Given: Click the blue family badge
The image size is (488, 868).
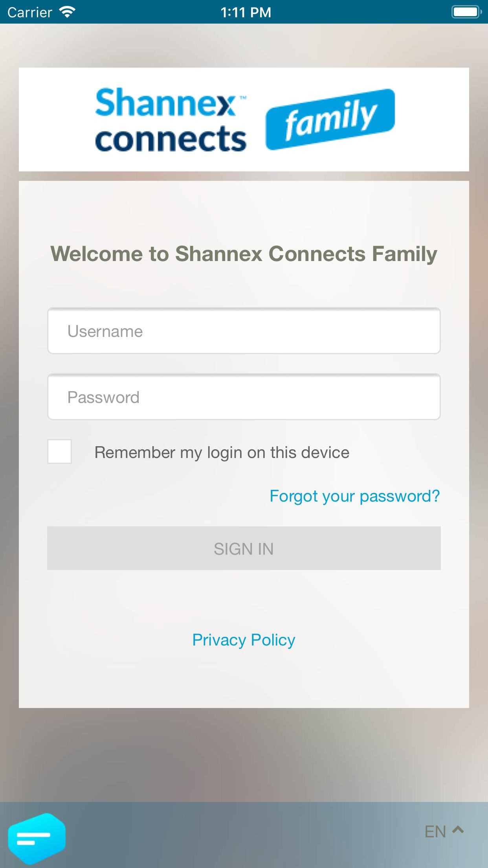Looking at the screenshot, I should (330, 119).
